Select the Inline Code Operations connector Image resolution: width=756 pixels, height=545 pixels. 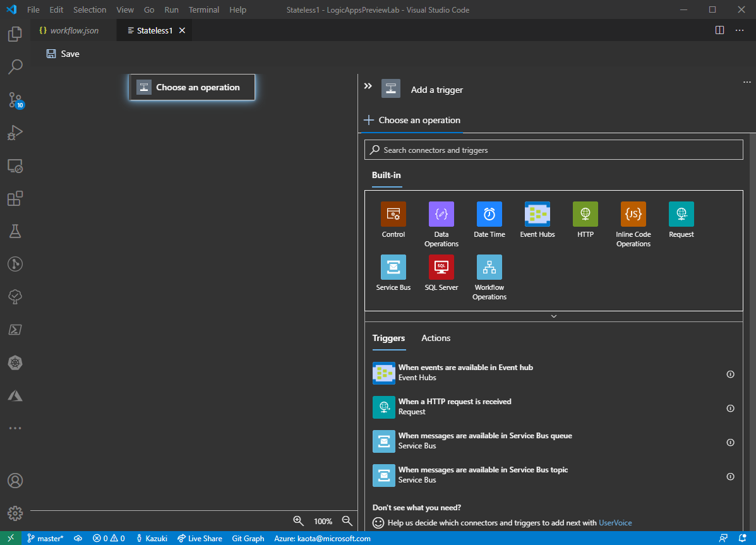[x=633, y=225]
